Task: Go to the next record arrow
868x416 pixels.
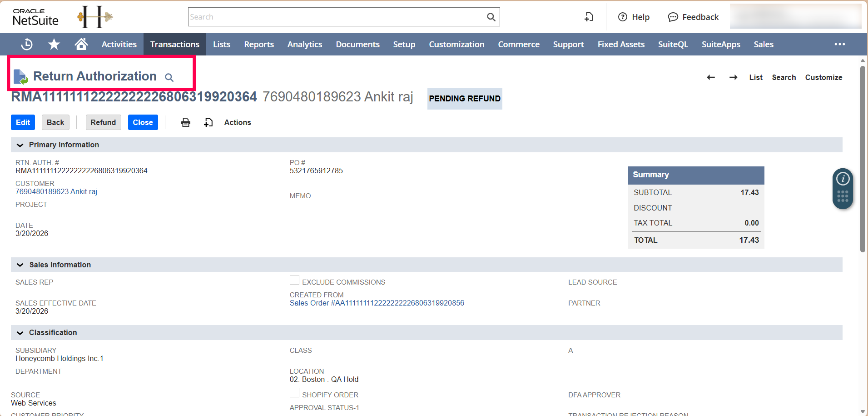Action: (733, 77)
